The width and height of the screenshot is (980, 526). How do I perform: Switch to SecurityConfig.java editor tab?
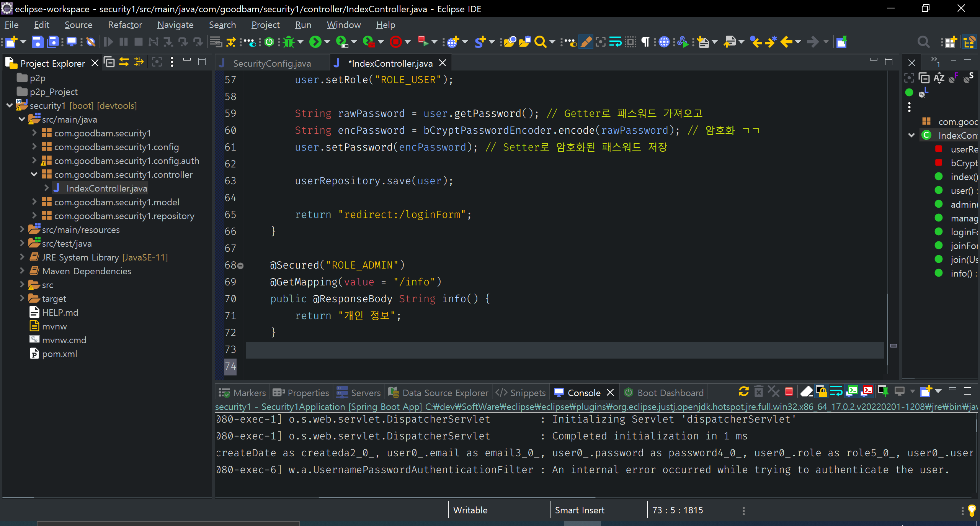[272, 63]
